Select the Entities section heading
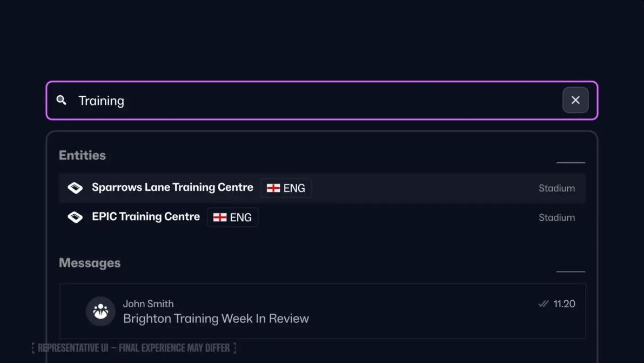The height and width of the screenshot is (363, 644). (x=82, y=155)
